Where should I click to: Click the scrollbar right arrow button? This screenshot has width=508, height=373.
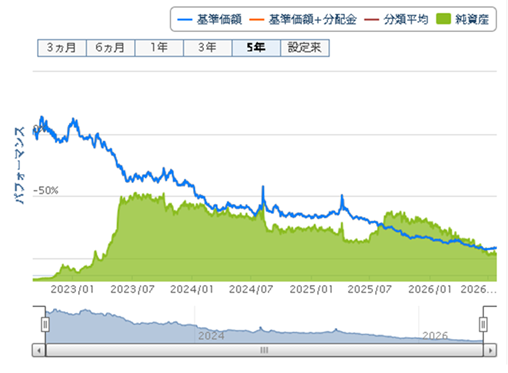490,350
